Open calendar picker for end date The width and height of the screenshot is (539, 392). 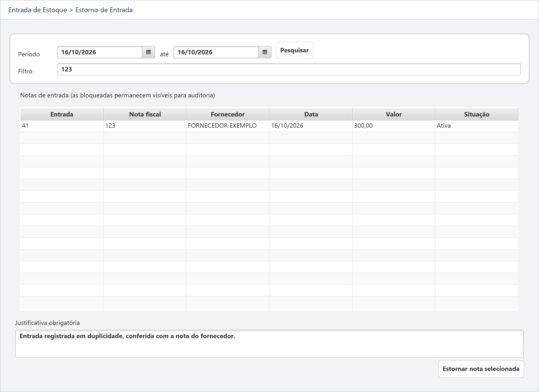click(265, 52)
